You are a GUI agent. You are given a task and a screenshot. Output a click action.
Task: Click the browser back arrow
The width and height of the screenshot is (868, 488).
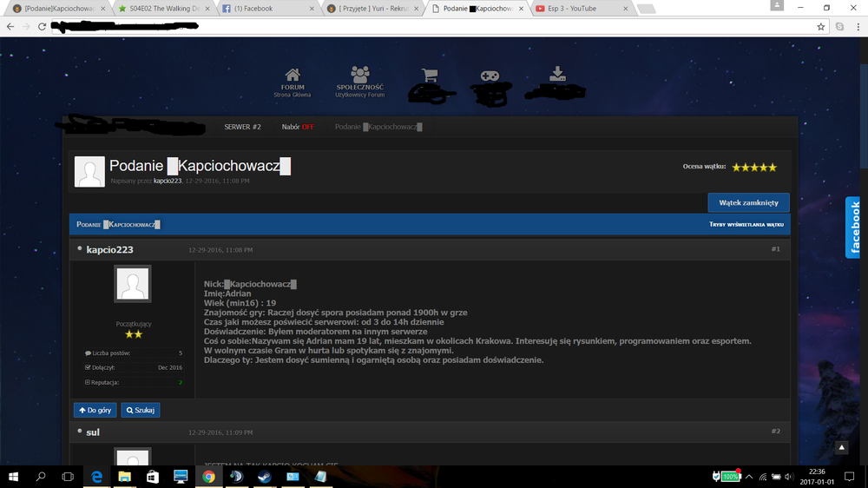tap(10, 26)
